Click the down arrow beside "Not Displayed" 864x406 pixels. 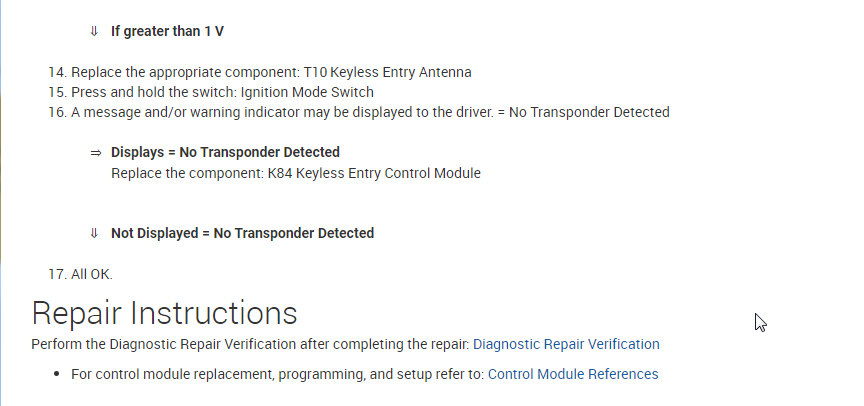click(94, 233)
